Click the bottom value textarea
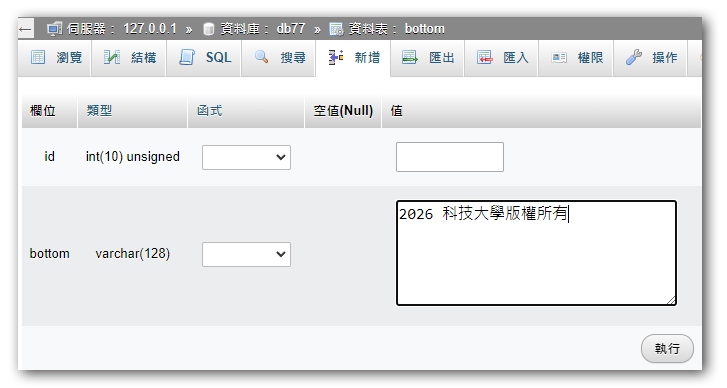 point(536,253)
